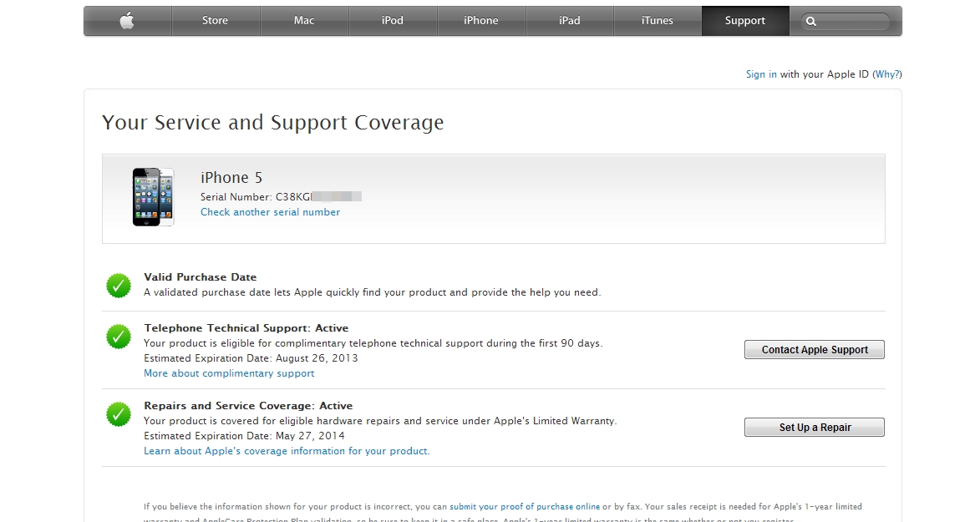Open More about complimentary support link
Viewport: 980px width, 522px height.
[229, 373]
